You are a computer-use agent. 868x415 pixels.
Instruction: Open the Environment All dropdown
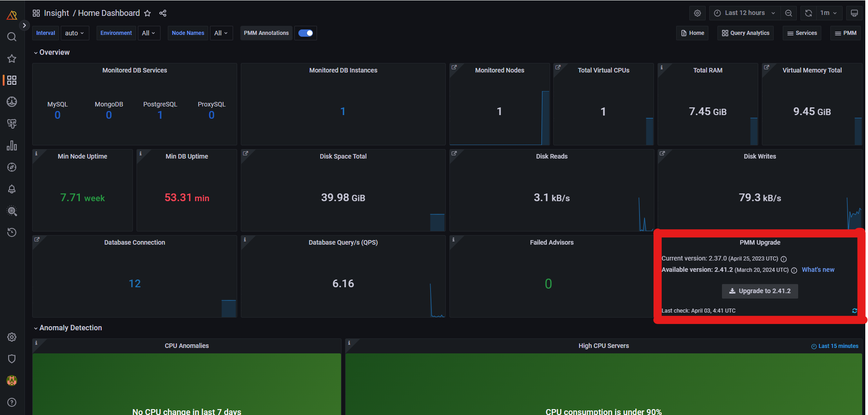tap(148, 33)
